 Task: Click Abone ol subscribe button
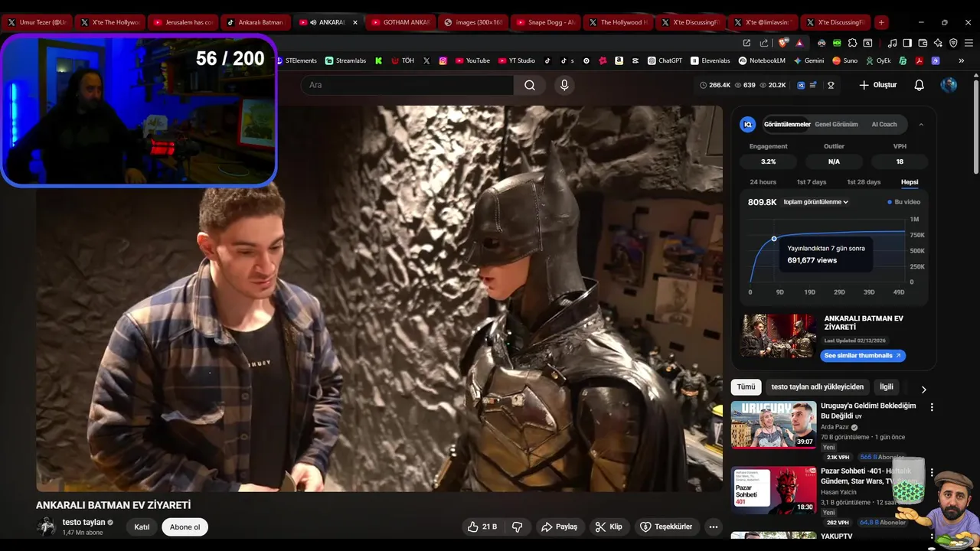185,527
